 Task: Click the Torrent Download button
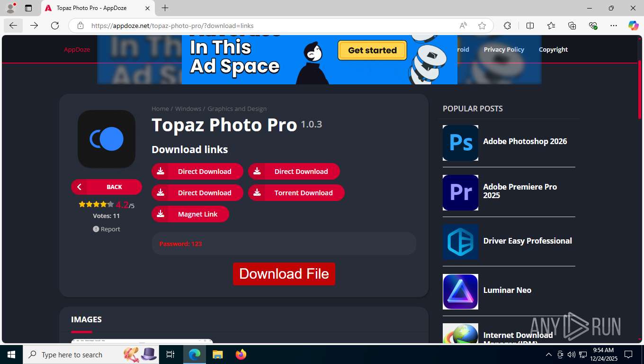pyautogui.click(x=296, y=192)
